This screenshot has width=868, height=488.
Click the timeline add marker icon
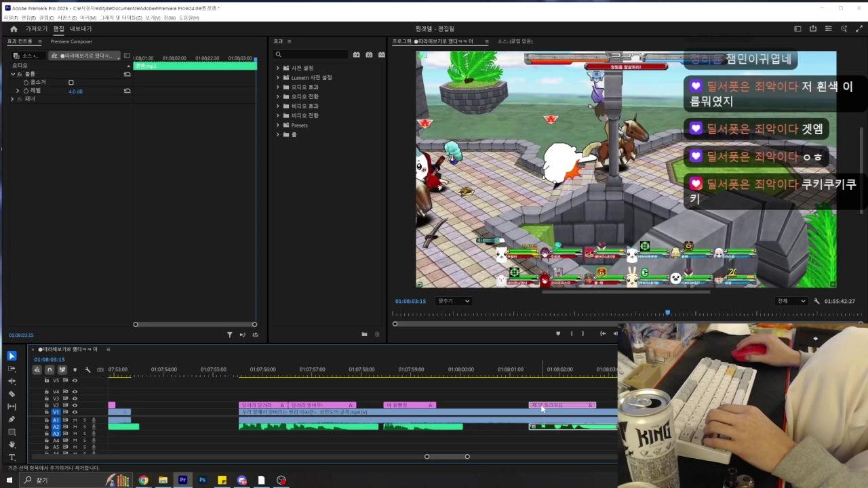tap(75, 370)
